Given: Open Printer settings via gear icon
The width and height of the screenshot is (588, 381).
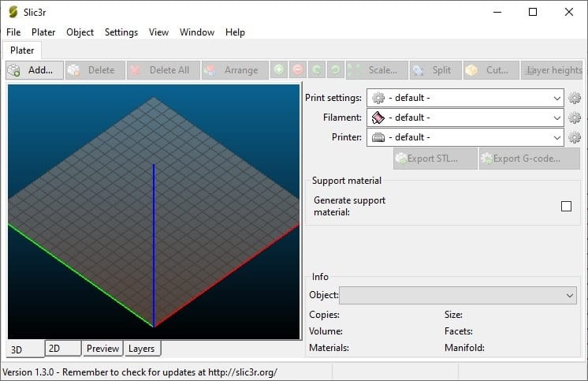Looking at the screenshot, I should tap(575, 137).
